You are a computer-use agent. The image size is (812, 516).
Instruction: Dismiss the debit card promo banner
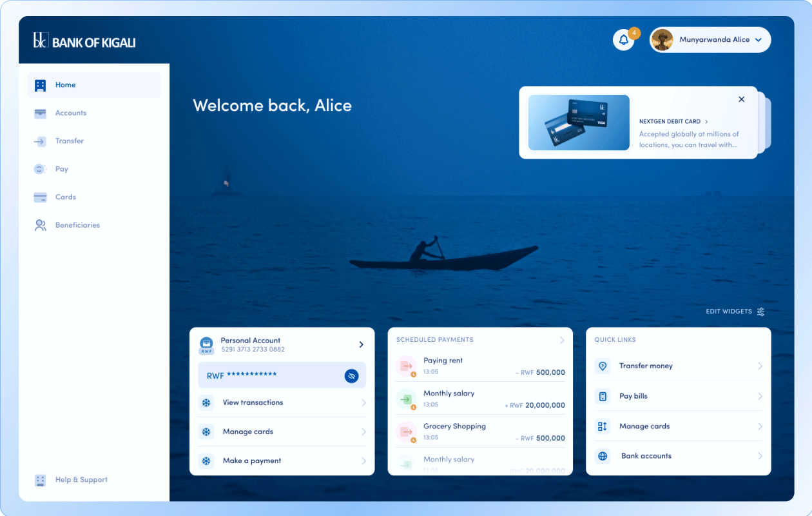[741, 99]
